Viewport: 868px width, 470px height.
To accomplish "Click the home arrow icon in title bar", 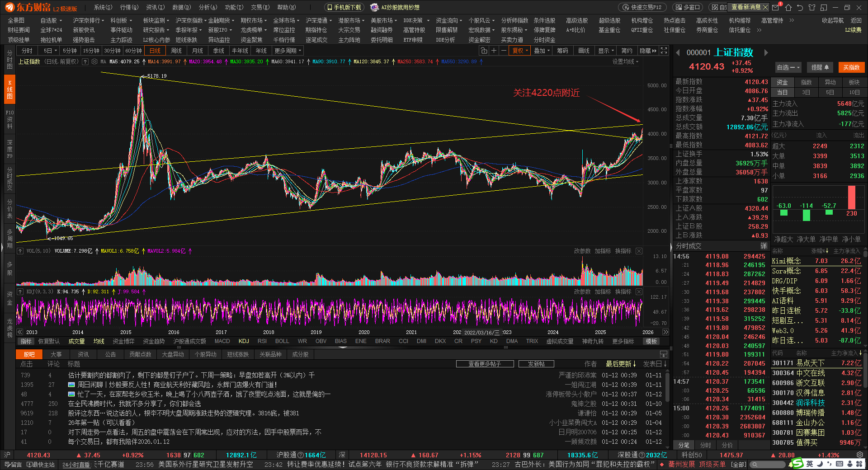I will [788, 7].
